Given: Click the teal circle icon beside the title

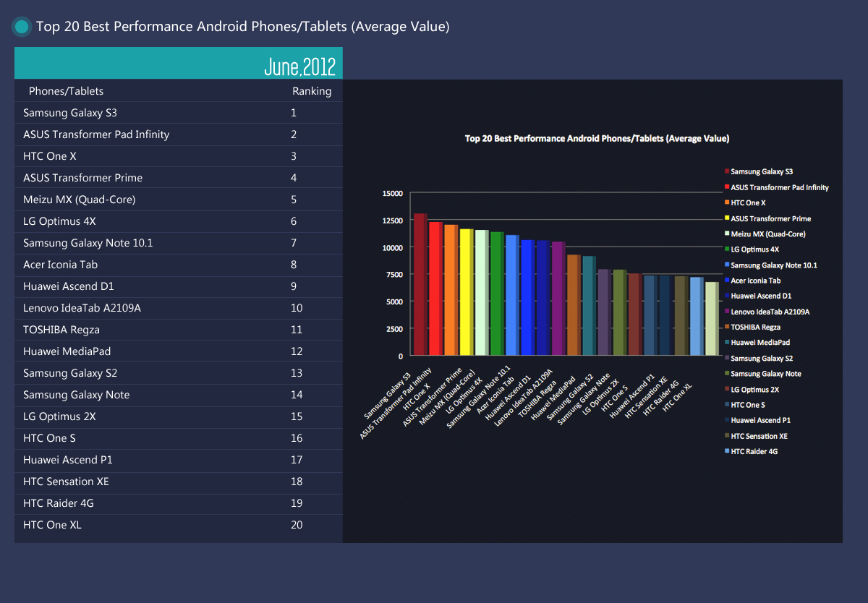Looking at the screenshot, I should 22,27.
